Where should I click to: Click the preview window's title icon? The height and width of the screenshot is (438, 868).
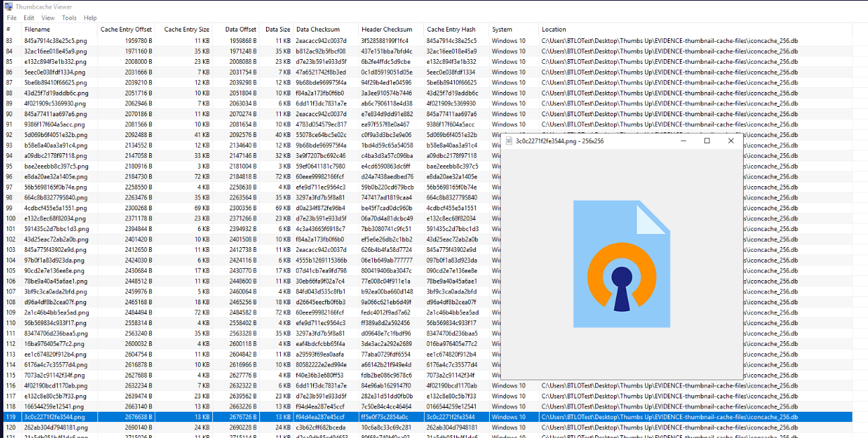click(509, 141)
